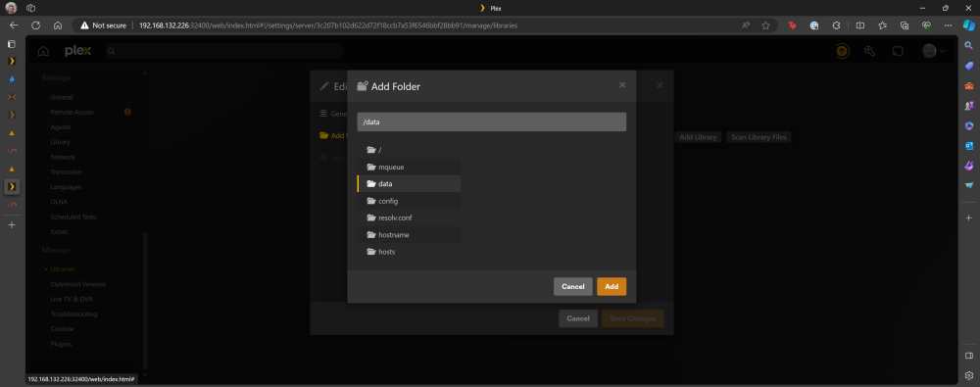Close the Add Folder dialog with X

point(622,85)
